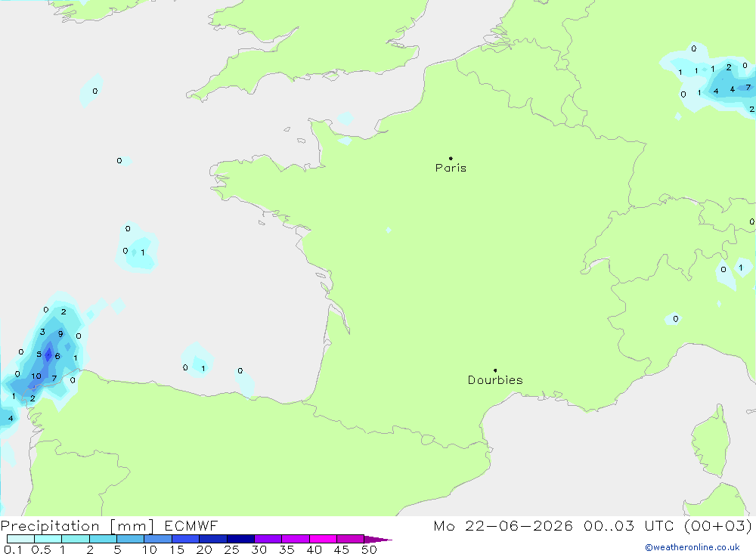Click the Paris city label
756x554 pixels.
coord(451,168)
